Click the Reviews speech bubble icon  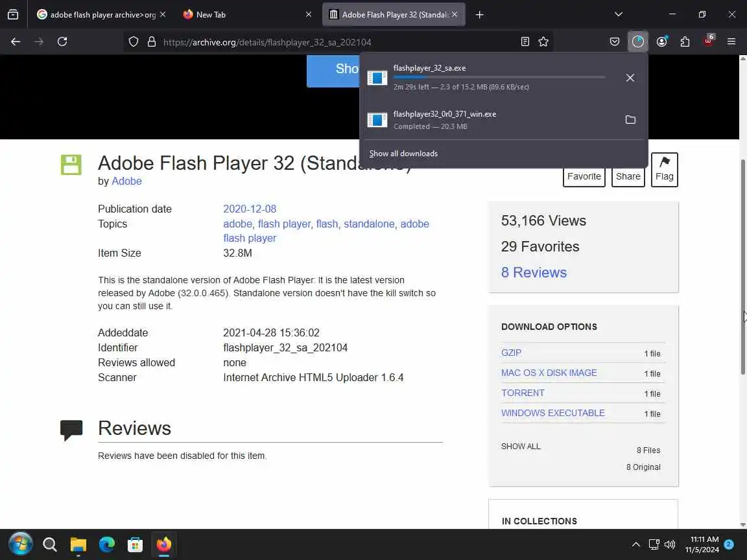[x=71, y=430]
